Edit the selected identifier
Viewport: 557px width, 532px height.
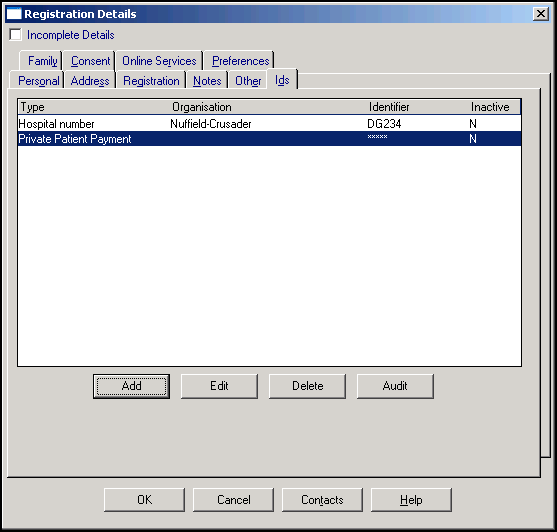click(219, 386)
